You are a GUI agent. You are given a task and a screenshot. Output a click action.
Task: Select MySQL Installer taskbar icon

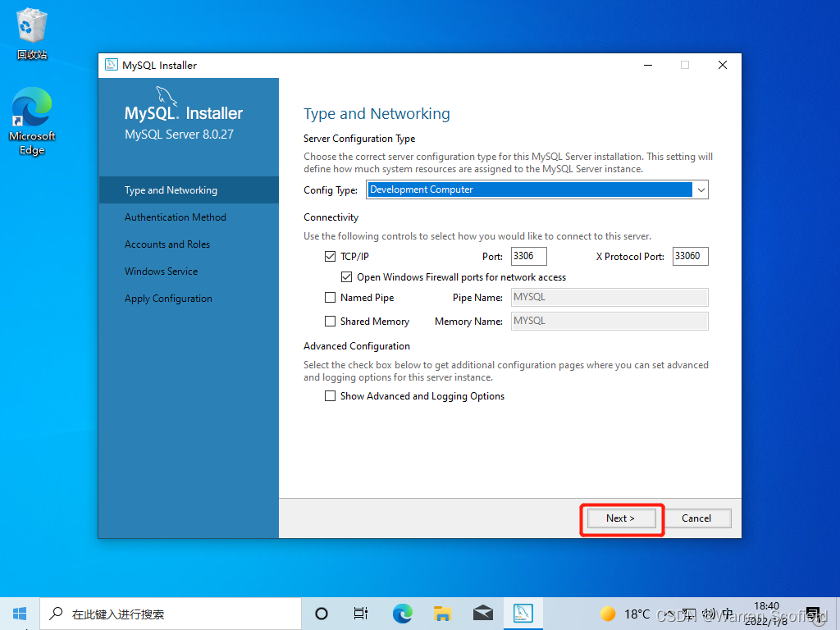[523, 614]
